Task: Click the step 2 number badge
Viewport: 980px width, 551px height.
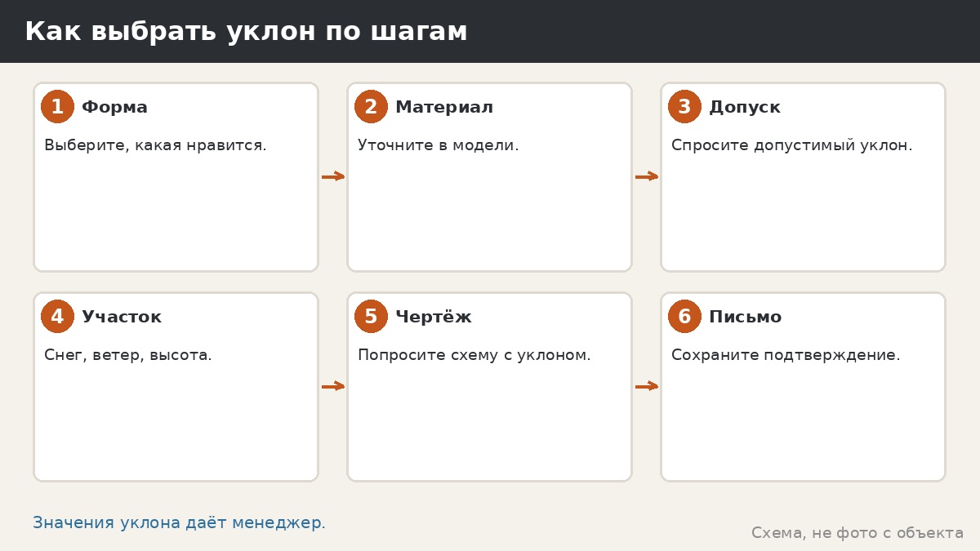Action: pyautogui.click(x=371, y=107)
